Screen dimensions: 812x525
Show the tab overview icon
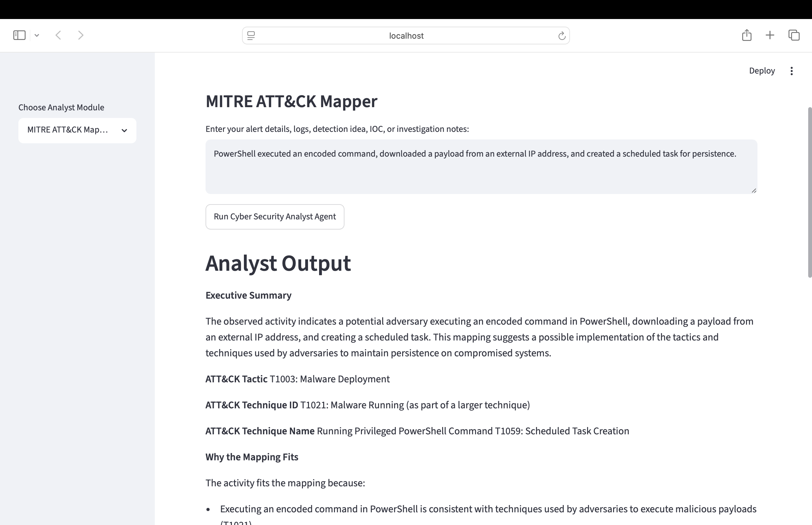click(794, 35)
